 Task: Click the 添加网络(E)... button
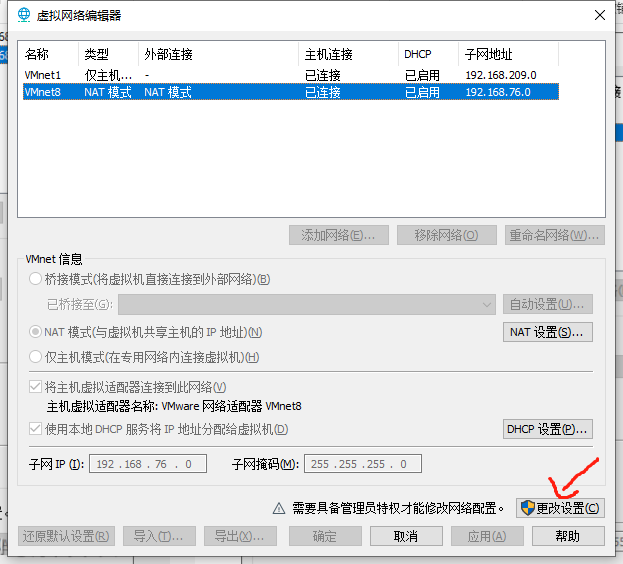pyautogui.click(x=339, y=235)
